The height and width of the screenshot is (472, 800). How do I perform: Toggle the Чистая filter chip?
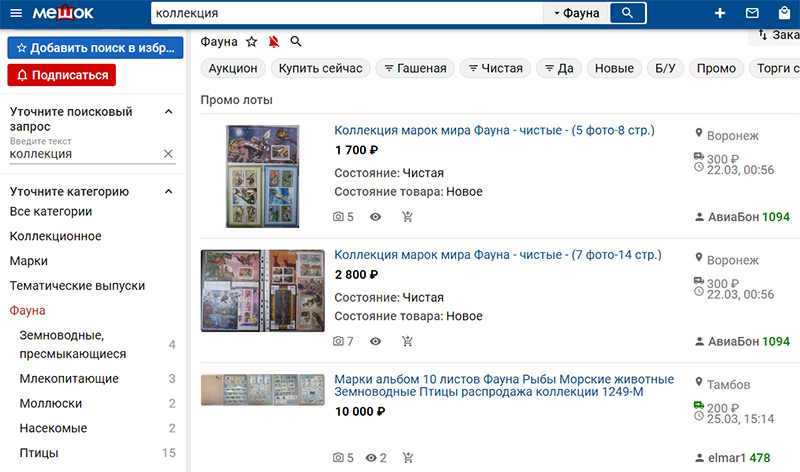[495, 68]
